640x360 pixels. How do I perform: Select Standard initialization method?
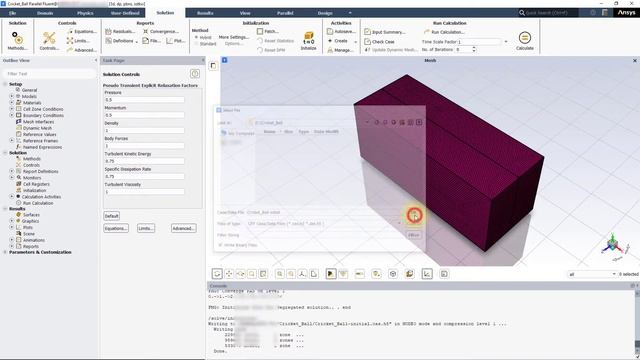(205, 44)
